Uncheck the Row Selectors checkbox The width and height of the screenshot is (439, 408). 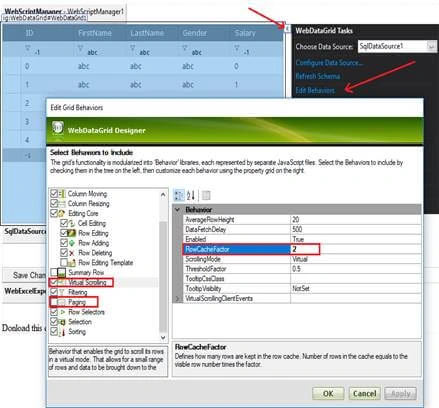coord(54,312)
